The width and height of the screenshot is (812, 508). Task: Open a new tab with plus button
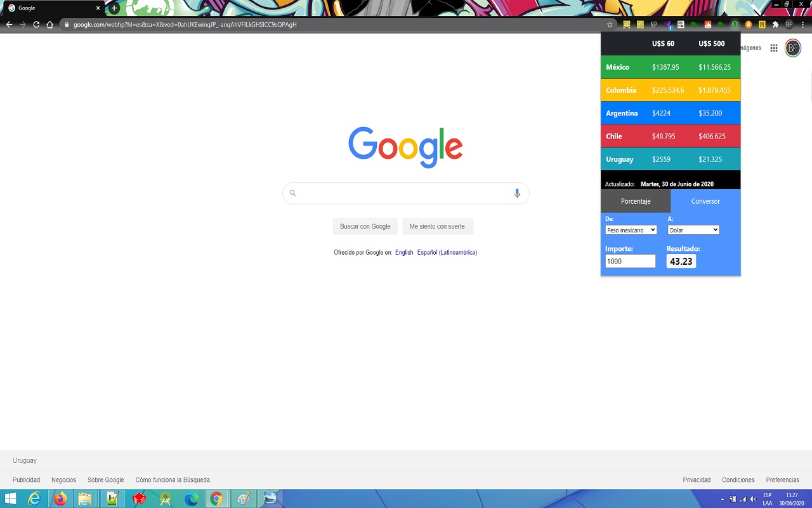(114, 8)
